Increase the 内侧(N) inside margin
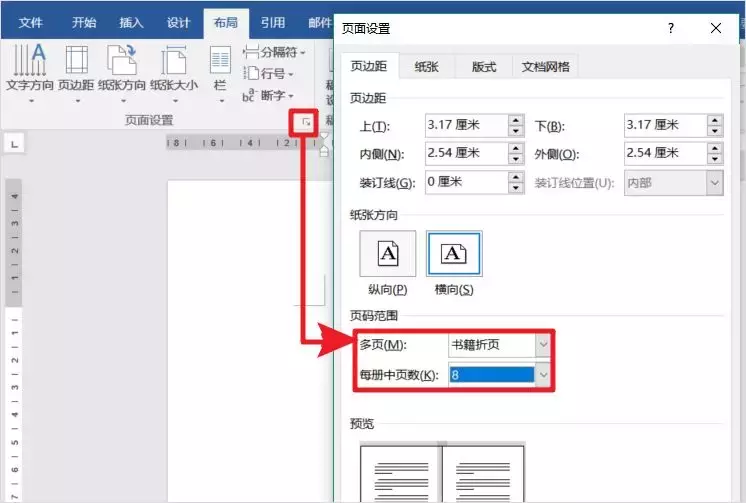 (516, 148)
